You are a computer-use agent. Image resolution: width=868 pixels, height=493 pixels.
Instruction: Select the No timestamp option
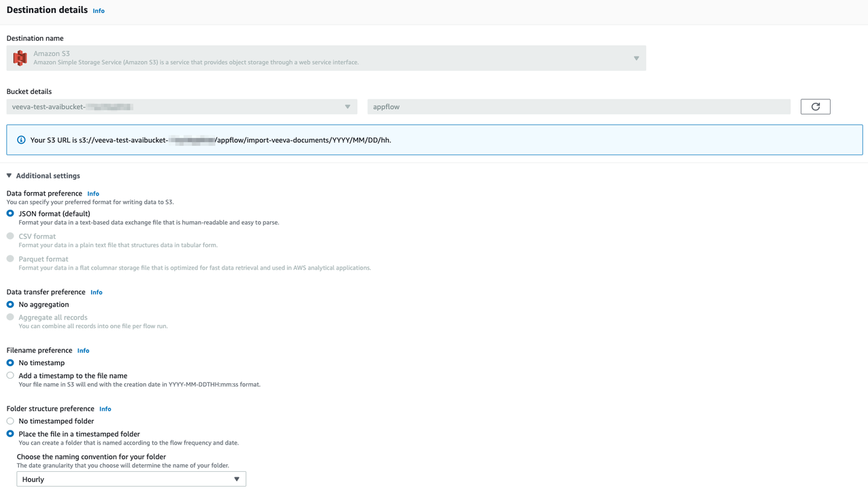pos(10,362)
